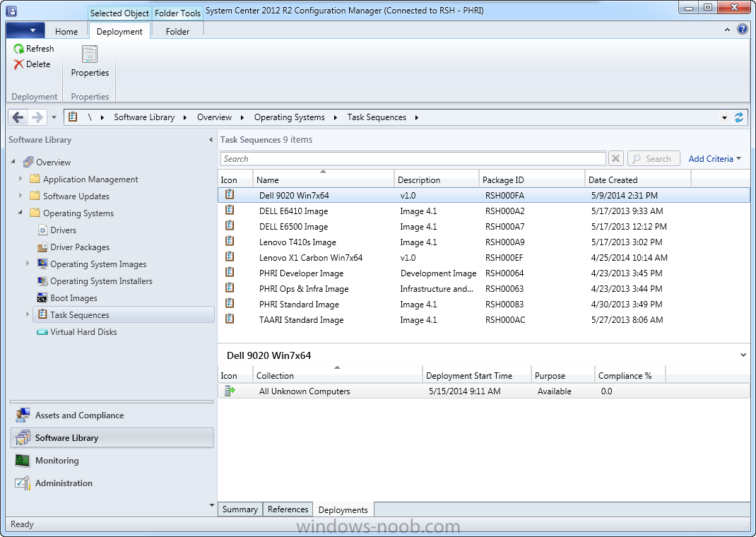Click the Software Library workspace icon
The width and height of the screenshot is (756, 537).
pos(23,437)
